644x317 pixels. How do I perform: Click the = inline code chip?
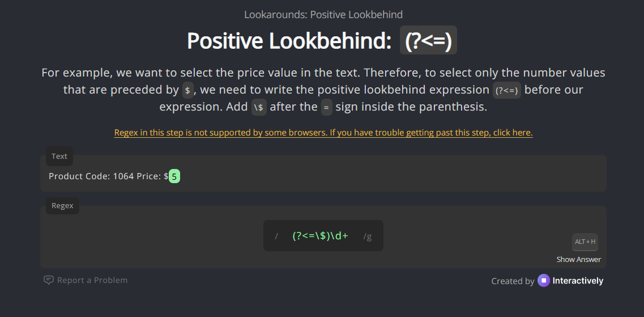(327, 107)
